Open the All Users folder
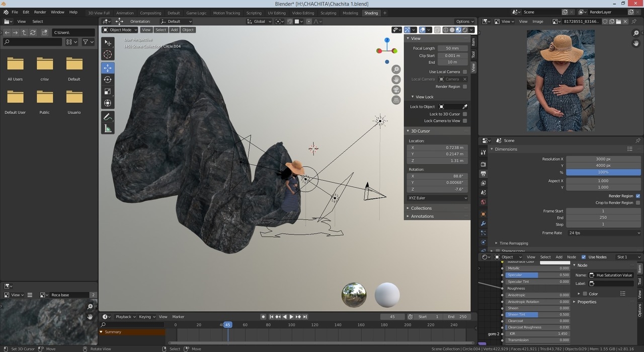Screen dimensions: 644x352 [15, 68]
